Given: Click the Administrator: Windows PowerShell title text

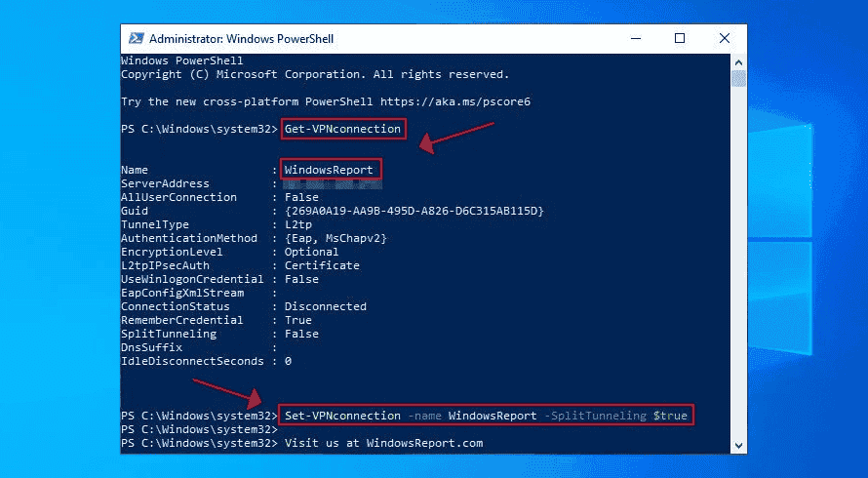Looking at the screenshot, I should (x=241, y=39).
